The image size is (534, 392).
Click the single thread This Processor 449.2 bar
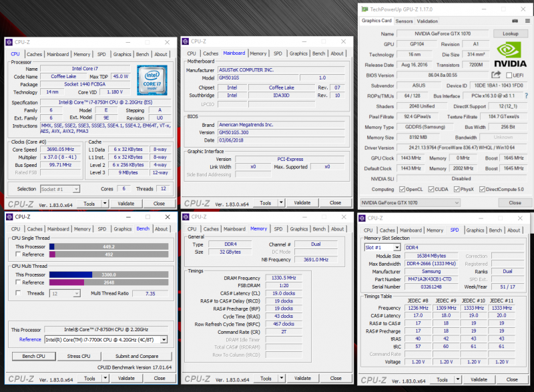109,246
